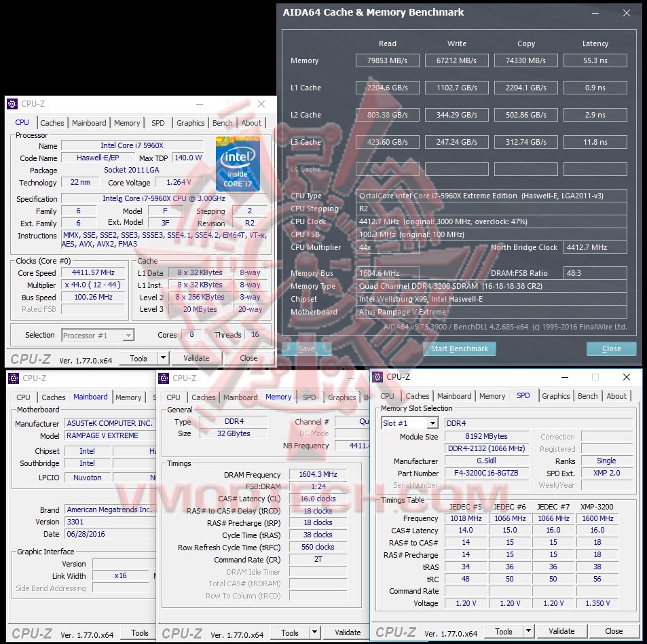Viewport: 647px width, 644px height.
Task: Expand the Processor #1 selection combo box
Action: click(98, 335)
